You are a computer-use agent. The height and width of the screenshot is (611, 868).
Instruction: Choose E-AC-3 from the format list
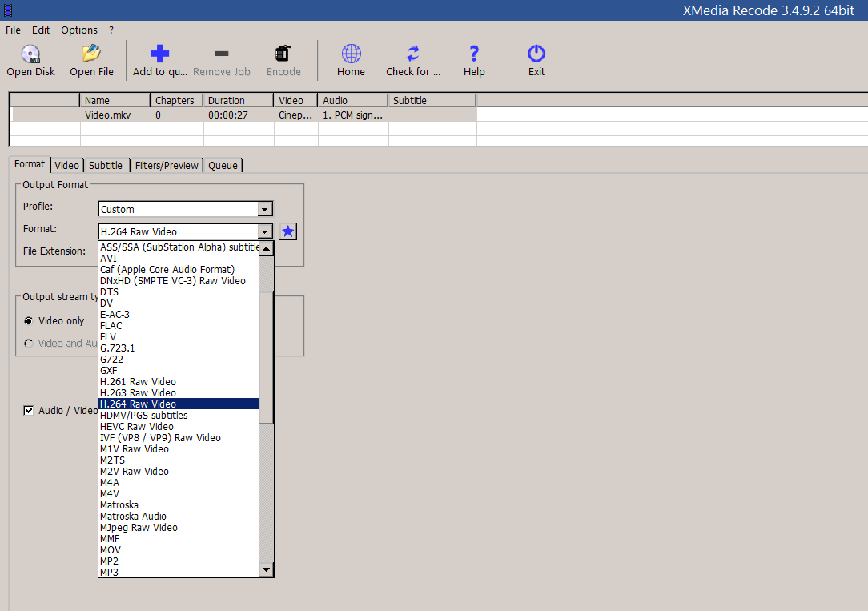[179, 315]
